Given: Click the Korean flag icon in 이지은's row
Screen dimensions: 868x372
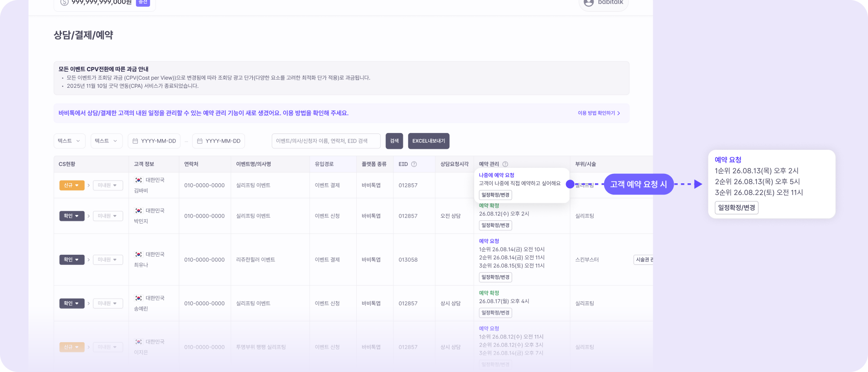Looking at the screenshot, I should coord(139,342).
